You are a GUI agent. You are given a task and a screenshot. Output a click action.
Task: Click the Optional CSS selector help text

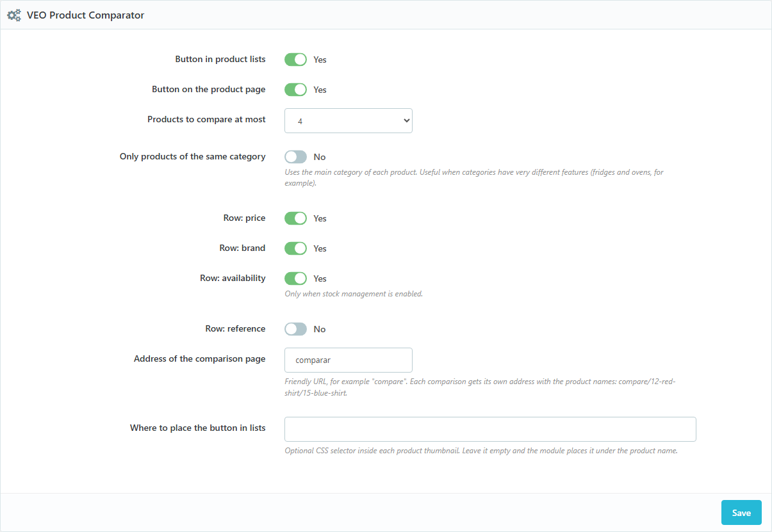click(x=481, y=451)
